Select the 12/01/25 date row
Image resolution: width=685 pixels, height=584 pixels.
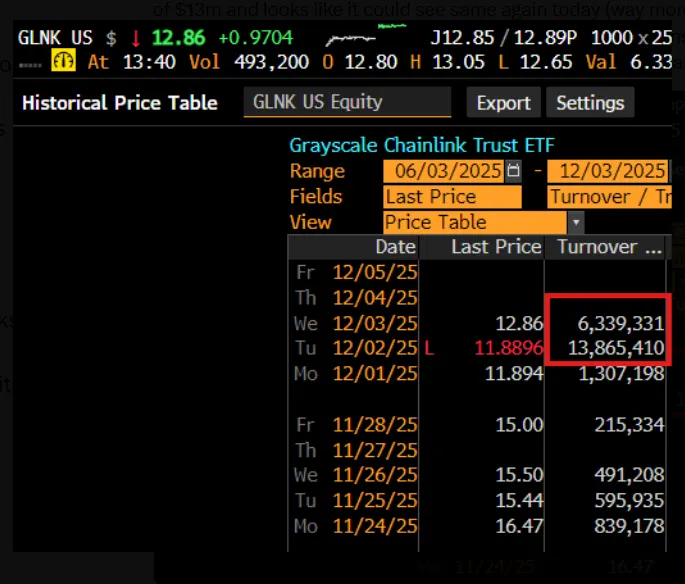(375, 373)
